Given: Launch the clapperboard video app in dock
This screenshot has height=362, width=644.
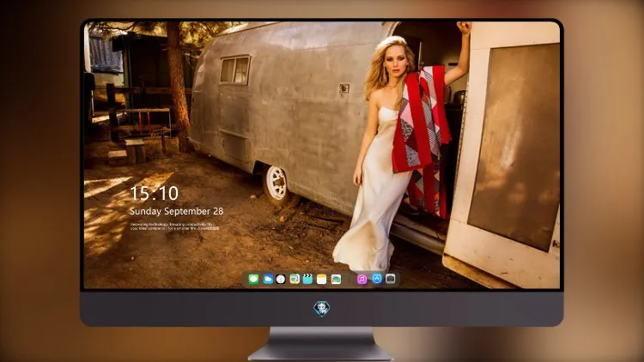Looking at the screenshot, I should [x=307, y=279].
